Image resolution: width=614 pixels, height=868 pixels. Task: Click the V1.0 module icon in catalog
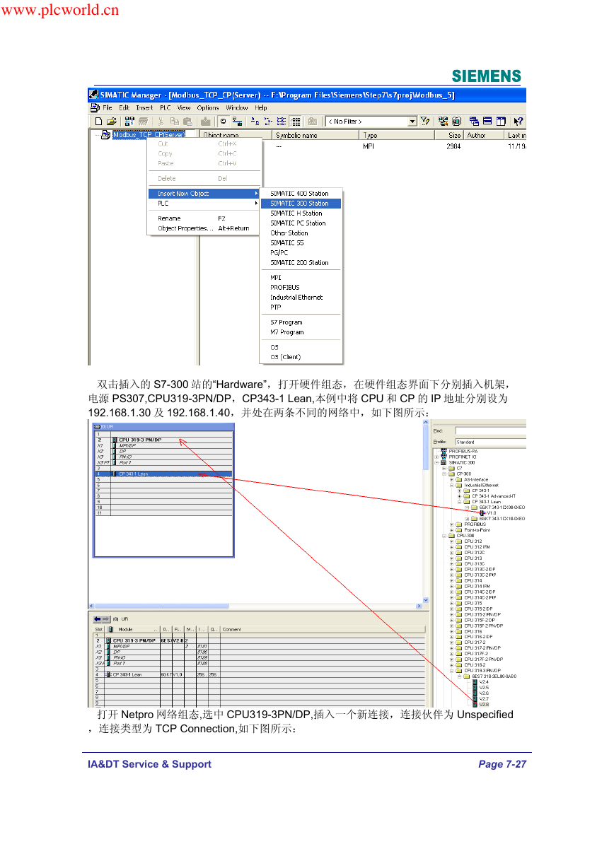pyautogui.click(x=481, y=513)
